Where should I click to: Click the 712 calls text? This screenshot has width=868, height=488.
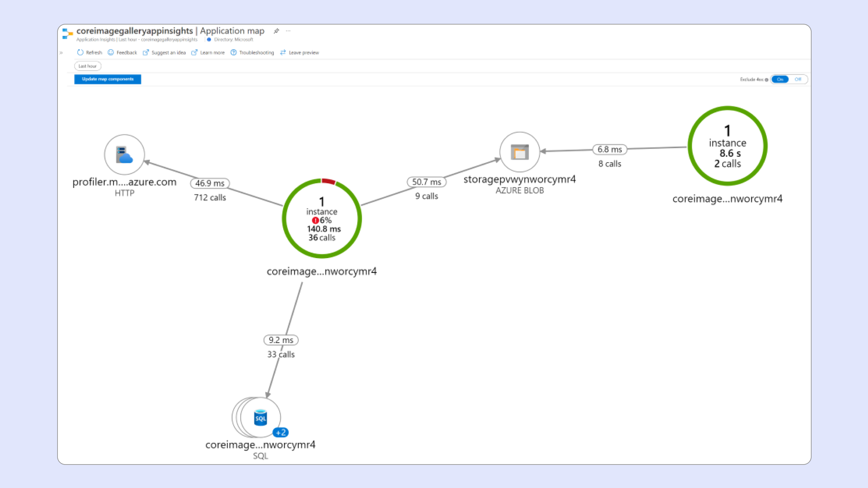tap(210, 198)
